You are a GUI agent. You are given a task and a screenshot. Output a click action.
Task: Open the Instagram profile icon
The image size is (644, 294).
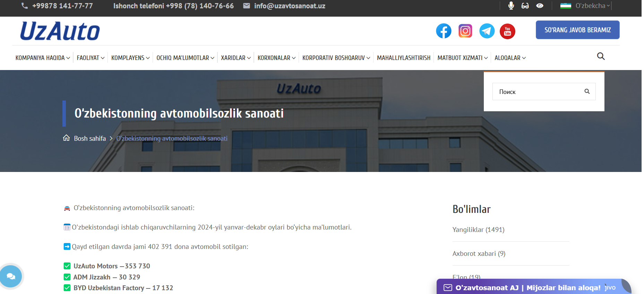tap(465, 31)
